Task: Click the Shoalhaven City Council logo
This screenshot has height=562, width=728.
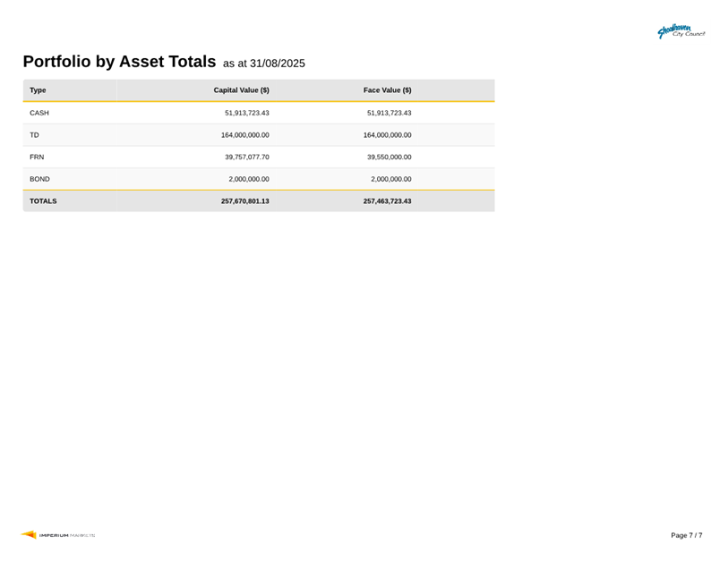Action: 681,31
